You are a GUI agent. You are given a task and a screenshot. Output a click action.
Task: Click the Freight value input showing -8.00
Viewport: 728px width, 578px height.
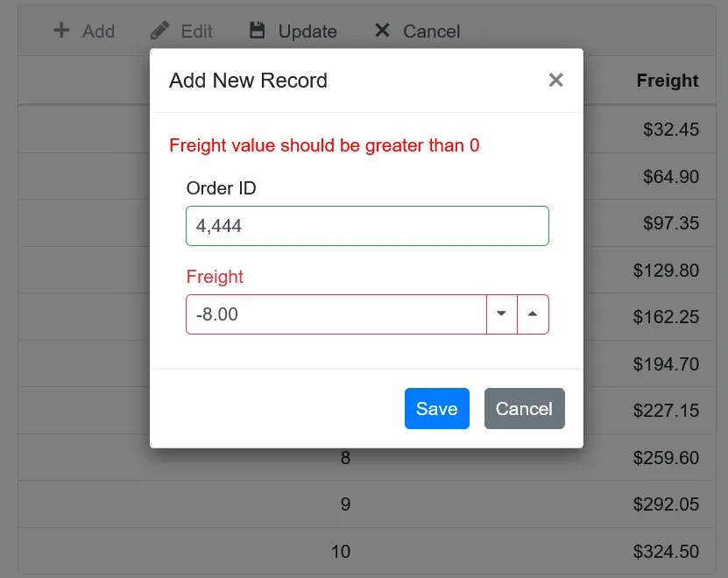coord(333,314)
